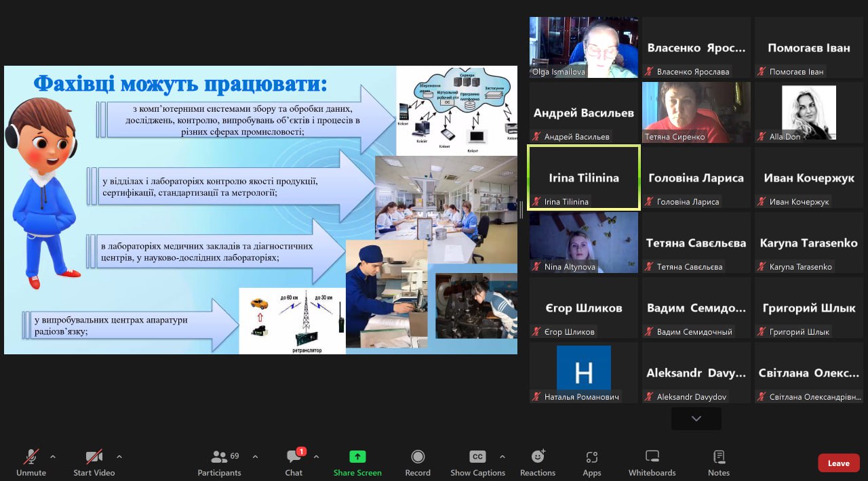Click the photo of technician in blue cap
Screen dimensions: 868x481
coord(387,295)
